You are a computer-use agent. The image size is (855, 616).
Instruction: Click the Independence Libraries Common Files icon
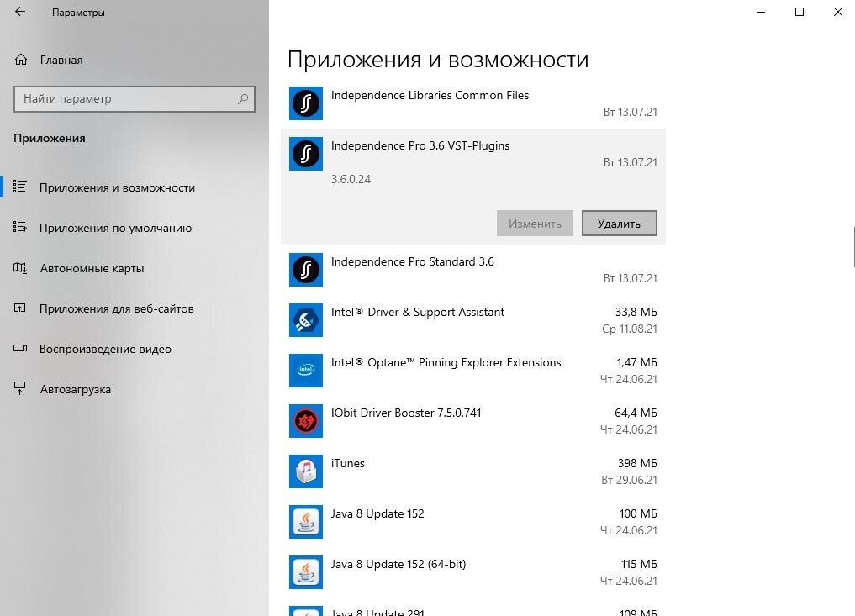pos(306,103)
